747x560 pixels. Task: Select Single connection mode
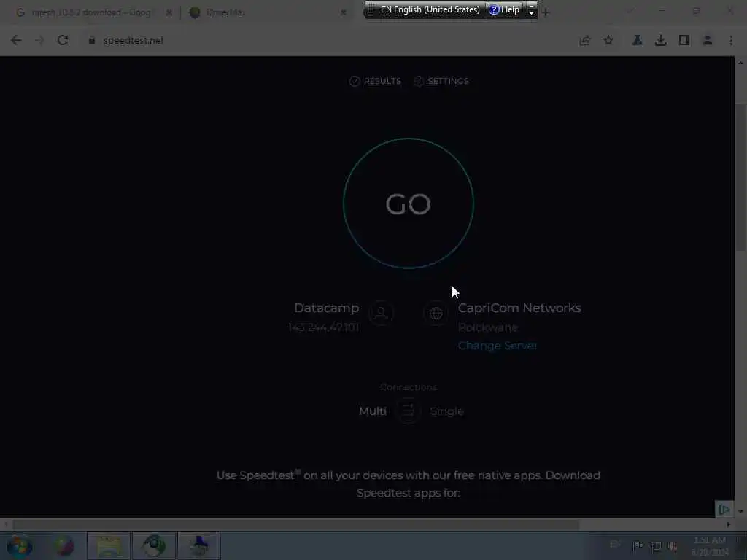pyautogui.click(x=446, y=411)
